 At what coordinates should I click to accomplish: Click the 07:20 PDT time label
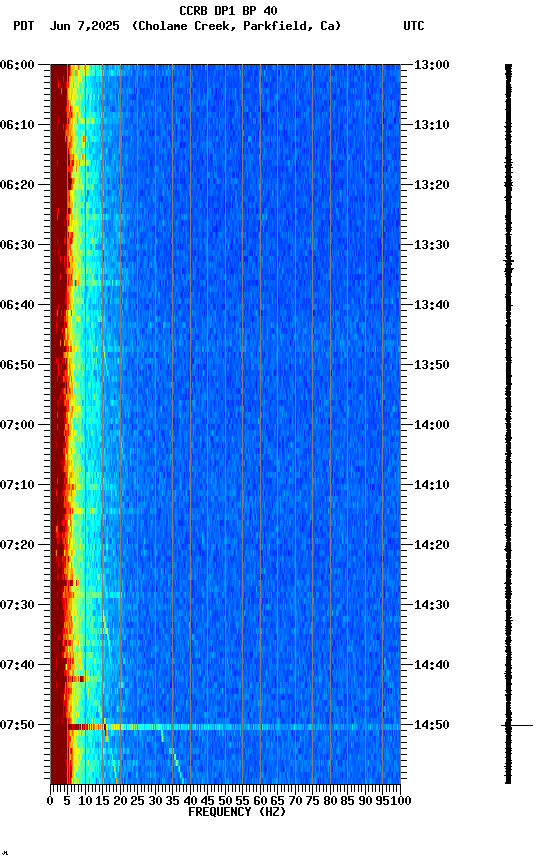point(17,545)
